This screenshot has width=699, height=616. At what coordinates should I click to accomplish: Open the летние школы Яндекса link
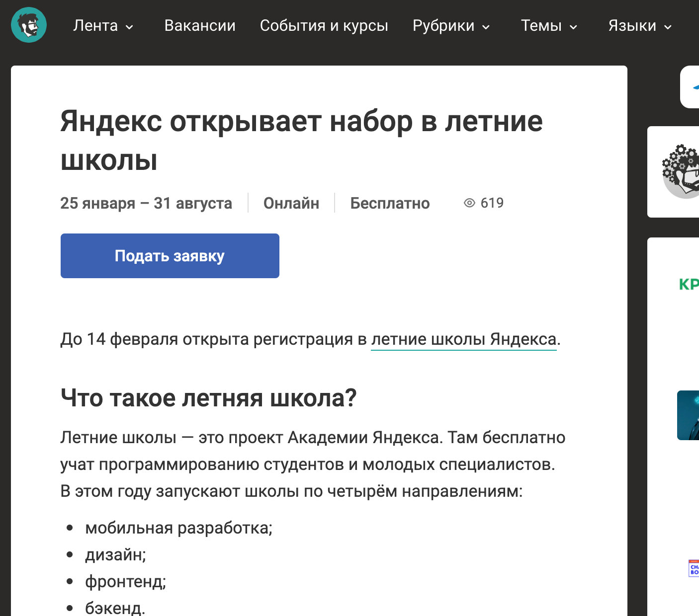tap(464, 339)
